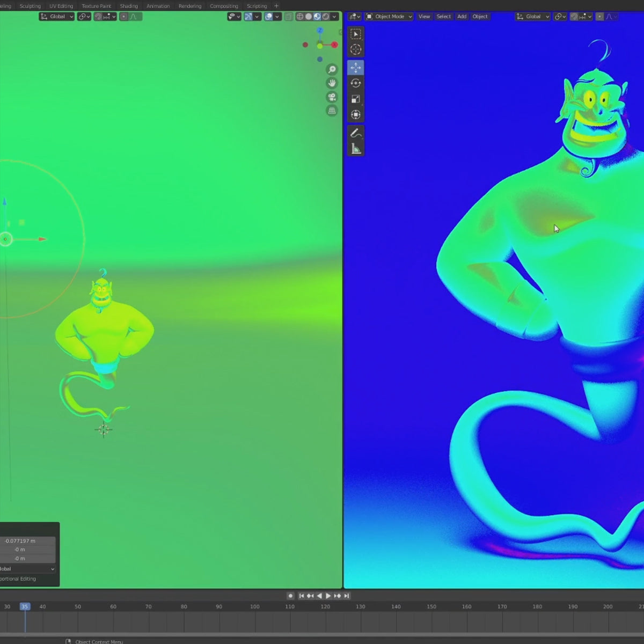Open the Object Mode dropdown
644x644 pixels.
(389, 17)
